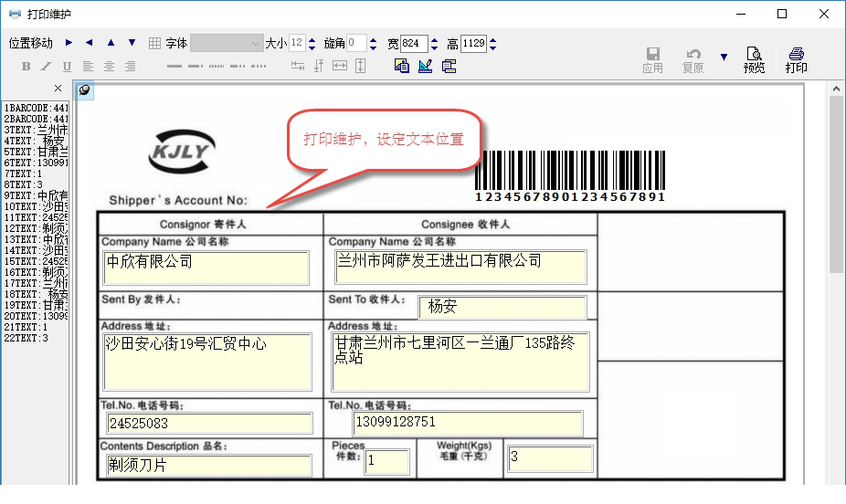The width and height of the screenshot is (846, 504).
Task: Click the 宽 width stepper arrows
Action: click(435, 43)
